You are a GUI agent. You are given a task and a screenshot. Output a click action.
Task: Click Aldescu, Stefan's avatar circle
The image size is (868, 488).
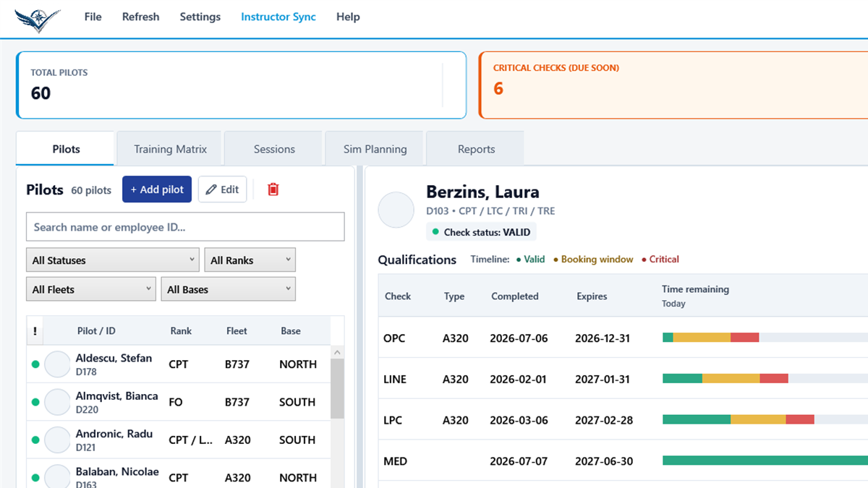pyautogui.click(x=58, y=364)
